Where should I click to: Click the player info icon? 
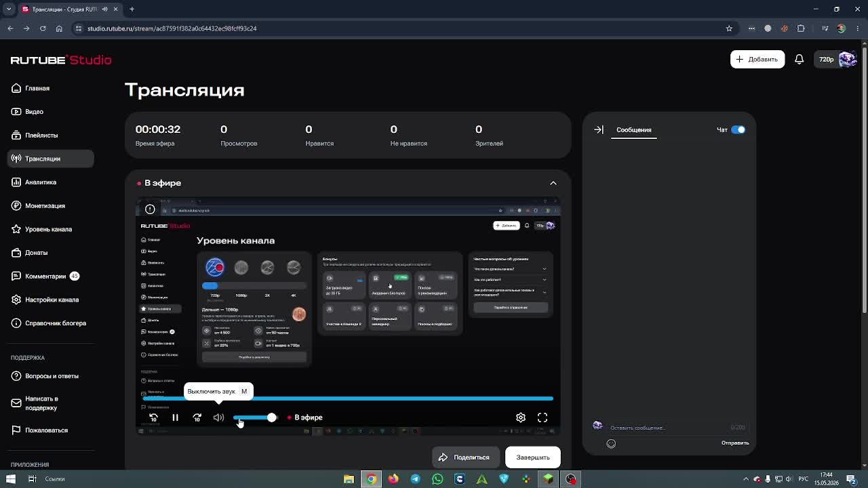click(150, 209)
